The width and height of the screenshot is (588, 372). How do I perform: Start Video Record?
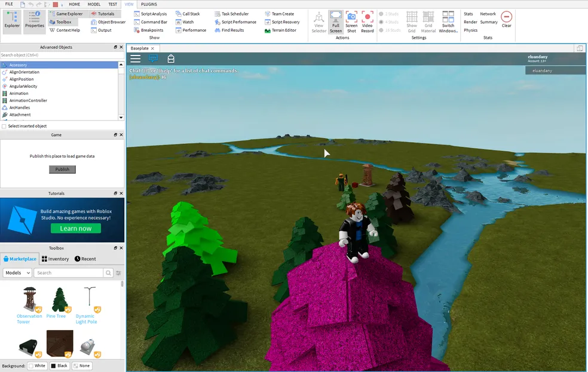click(367, 22)
